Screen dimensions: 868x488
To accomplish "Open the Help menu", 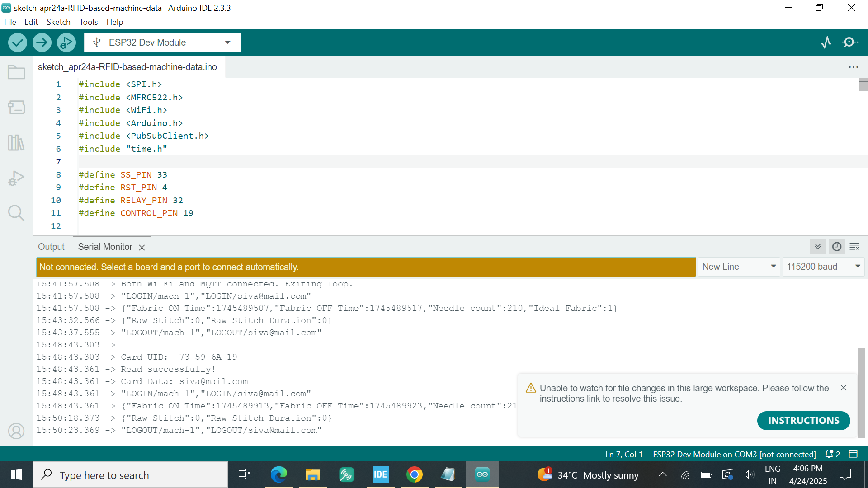I will (115, 22).
